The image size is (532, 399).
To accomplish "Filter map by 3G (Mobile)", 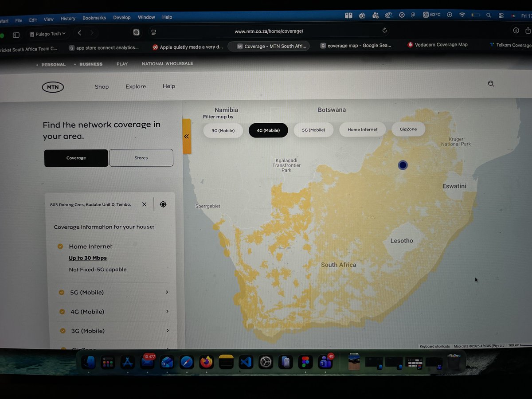I will point(223,130).
